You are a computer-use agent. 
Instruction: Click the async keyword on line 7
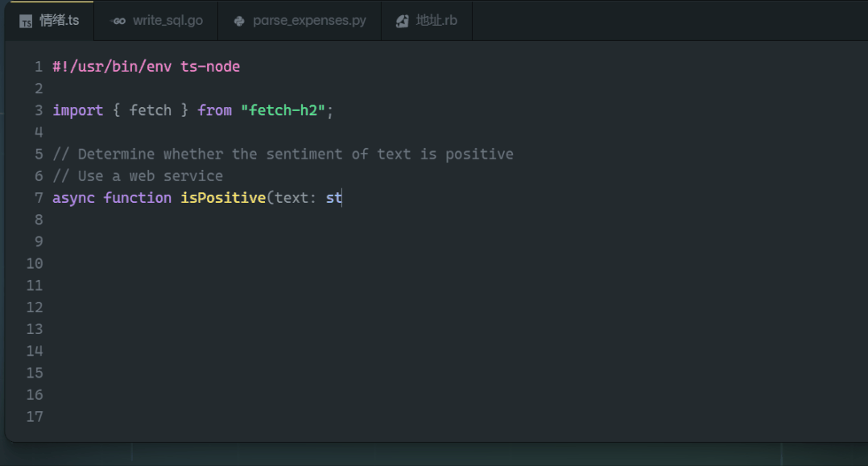pos(73,198)
